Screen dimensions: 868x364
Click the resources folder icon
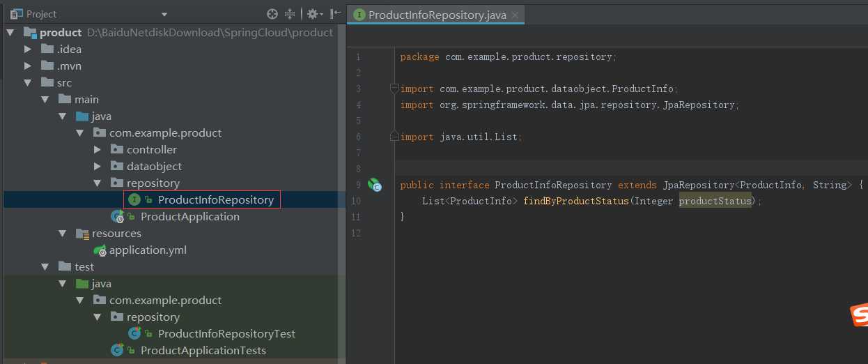tap(82, 233)
